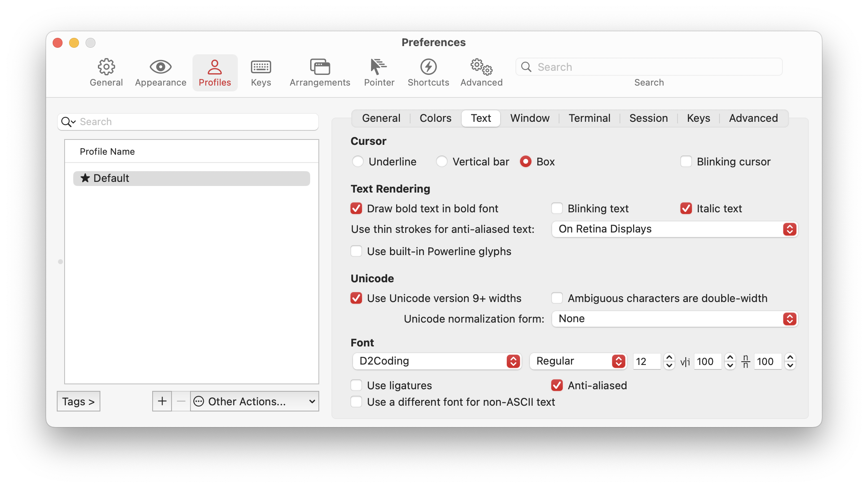Click the font size stepper arrows
Screen dimensions: 868x488
669,361
